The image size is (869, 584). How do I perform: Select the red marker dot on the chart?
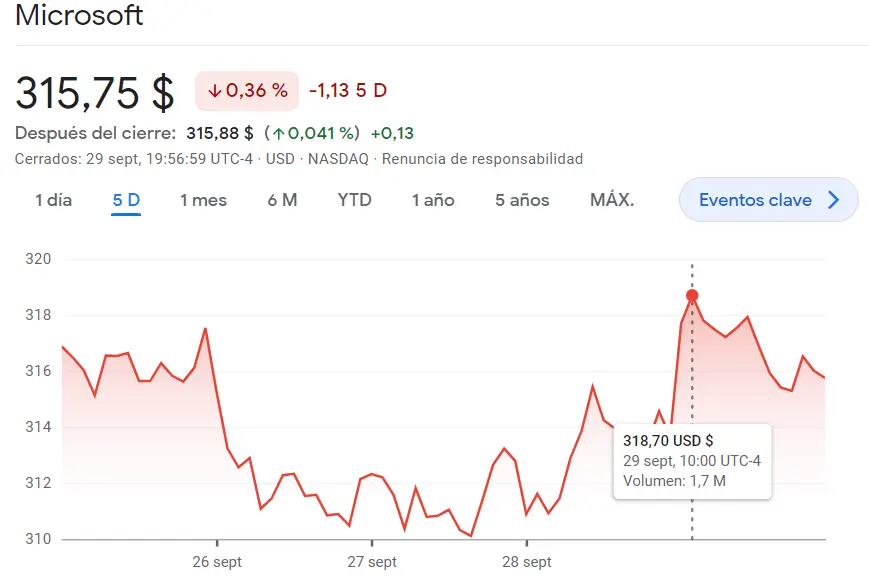(693, 296)
